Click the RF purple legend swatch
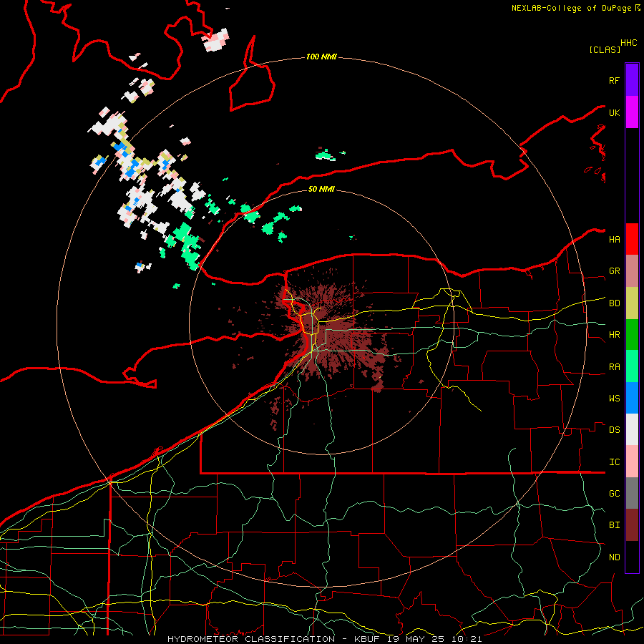Screen dimensions: 644x644 (x=632, y=80)
